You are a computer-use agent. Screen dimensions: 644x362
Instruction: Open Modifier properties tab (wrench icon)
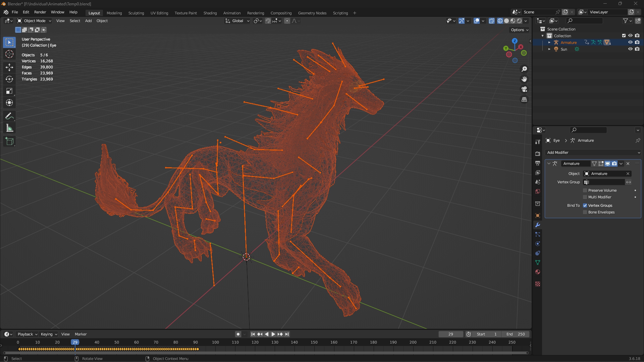tap(538, 225)
